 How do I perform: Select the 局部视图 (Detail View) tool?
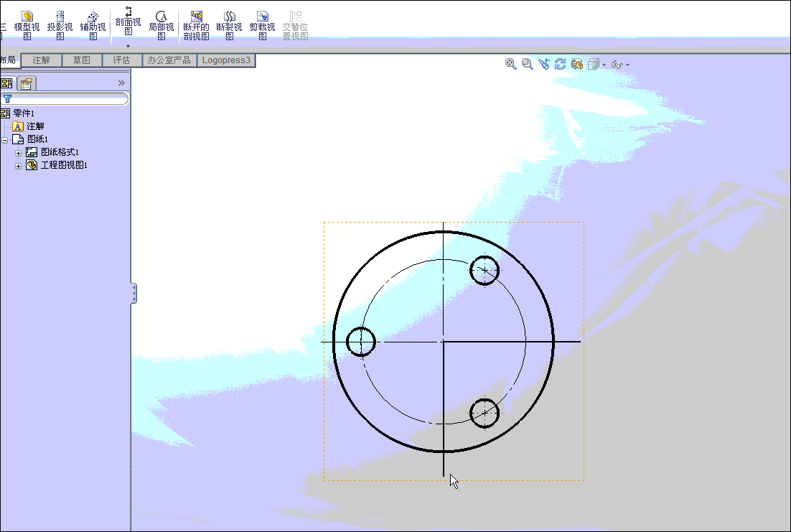point(162,25)
